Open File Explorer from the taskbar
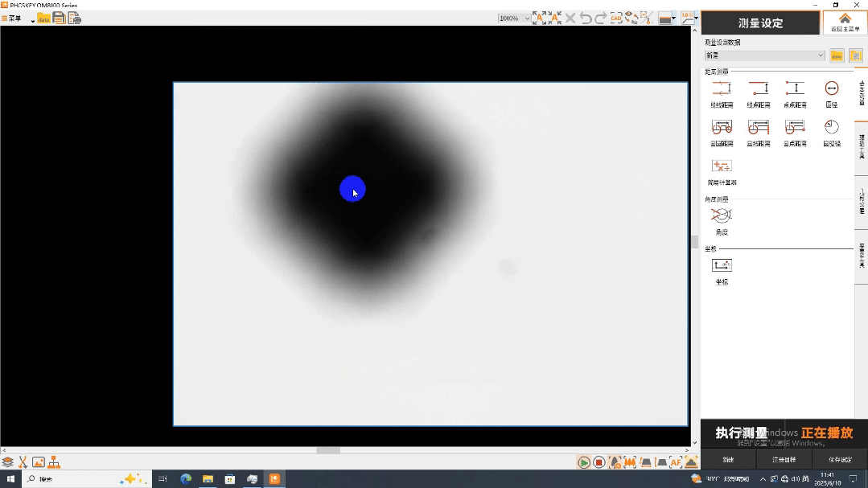Image resolution: width=868 pixels, height=488 pixels. (208, 478)
